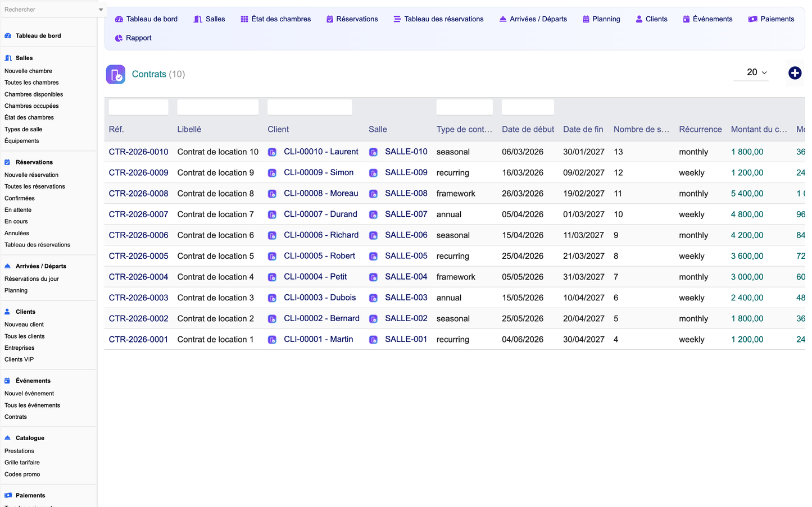Click amount 5 400,00 in CTR-2026-0008 row

pos(747,194)
